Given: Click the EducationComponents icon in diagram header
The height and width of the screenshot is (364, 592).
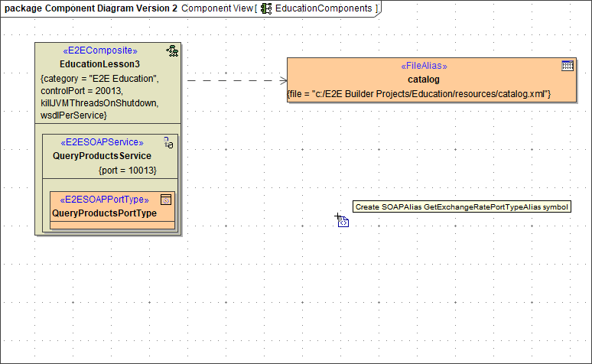Looking at the screenshot, I should [266, 8].
